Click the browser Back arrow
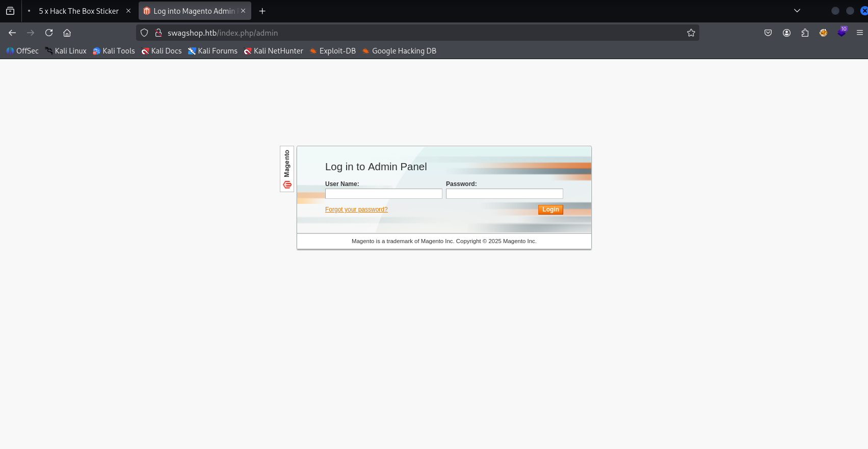 [12, 33]
